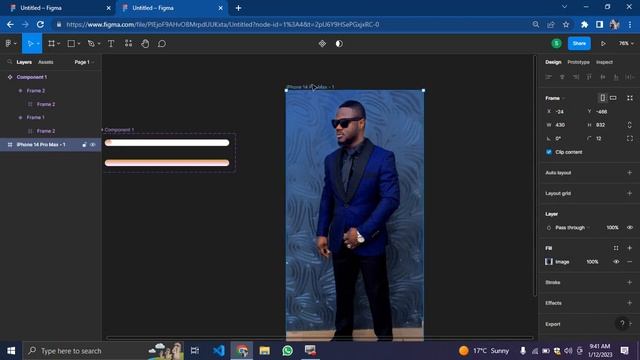Add an Effect with plus
This screenshot has width=640, height=360.
point(629,303)
